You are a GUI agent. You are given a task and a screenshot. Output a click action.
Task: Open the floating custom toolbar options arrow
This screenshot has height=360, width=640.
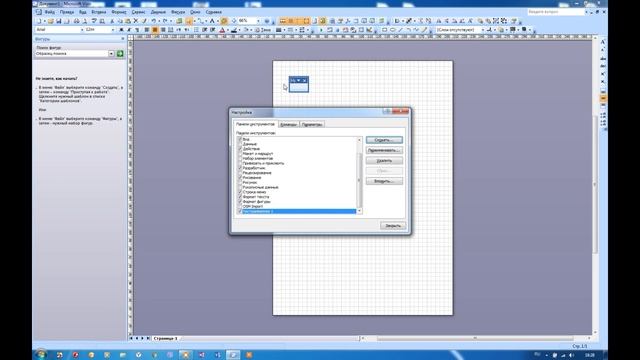click(299, 80)
